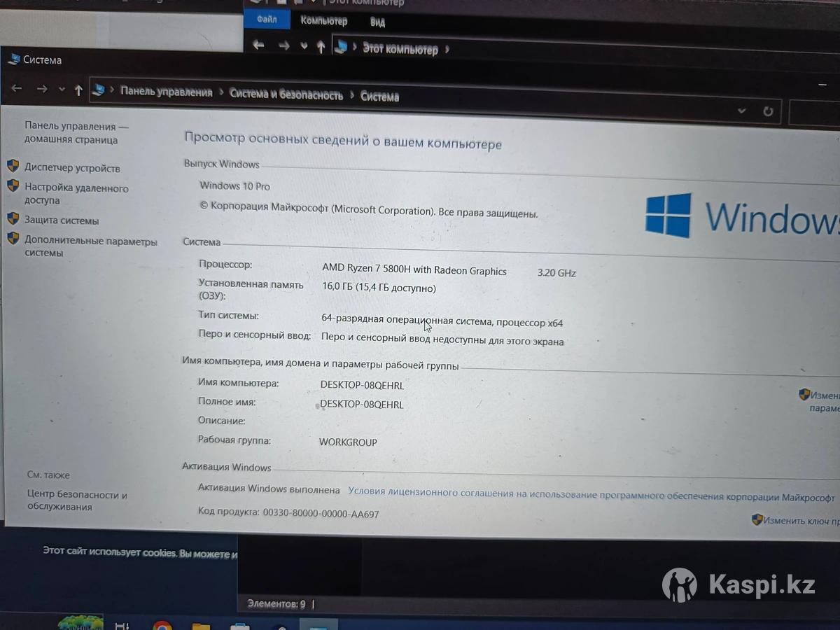The width and height of the screenshot is (840, 630).
Task: Open Microsoft Store on taskbar
Action: [x=240, y=626]
